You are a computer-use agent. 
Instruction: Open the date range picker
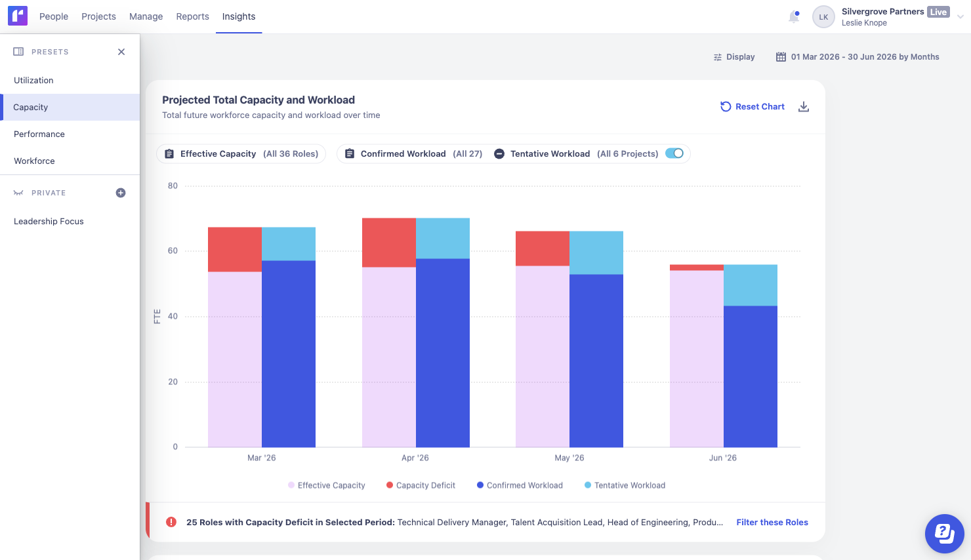point(857,57)
